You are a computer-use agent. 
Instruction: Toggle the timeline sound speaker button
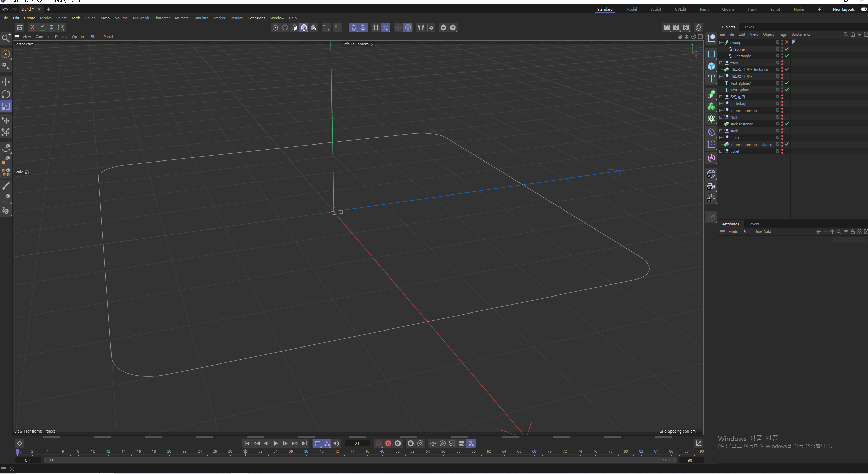coord(336,443)
